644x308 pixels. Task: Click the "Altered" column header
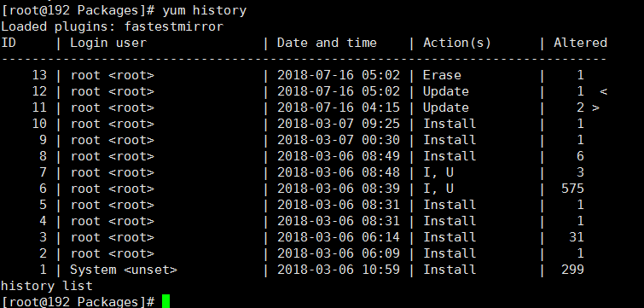[580, 43]
